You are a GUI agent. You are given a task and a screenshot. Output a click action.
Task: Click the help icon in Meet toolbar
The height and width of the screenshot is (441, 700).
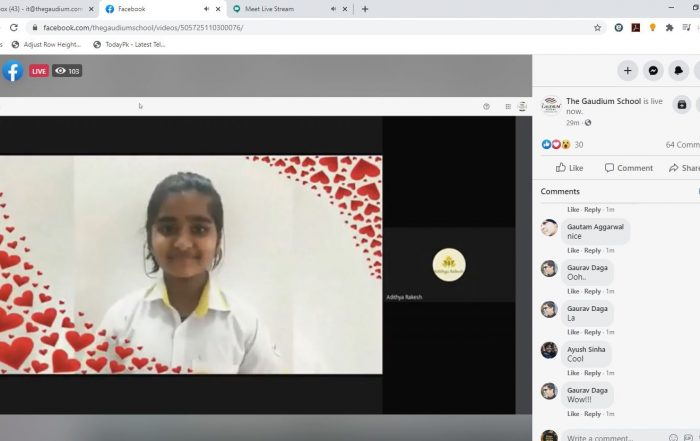click(486, 106)
